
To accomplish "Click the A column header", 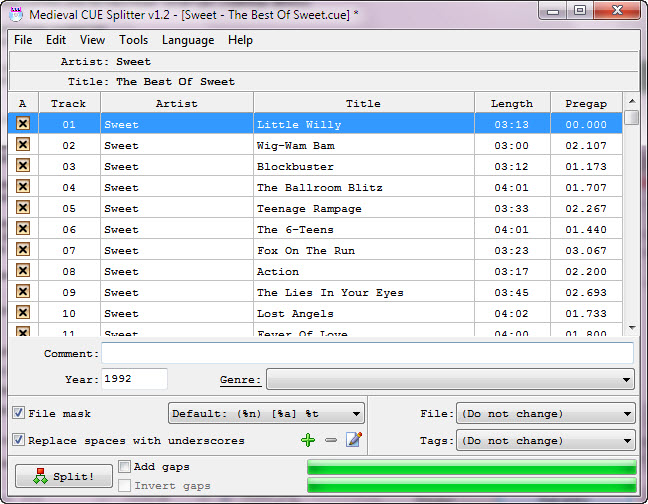I will click(x=23, y=103).
